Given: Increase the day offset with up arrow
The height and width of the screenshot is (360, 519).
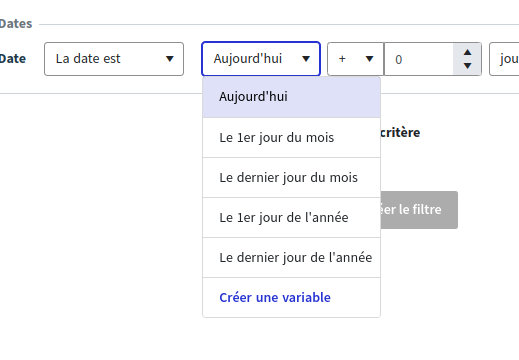Looking at the screenshot, I should click(x=467, y=52).
